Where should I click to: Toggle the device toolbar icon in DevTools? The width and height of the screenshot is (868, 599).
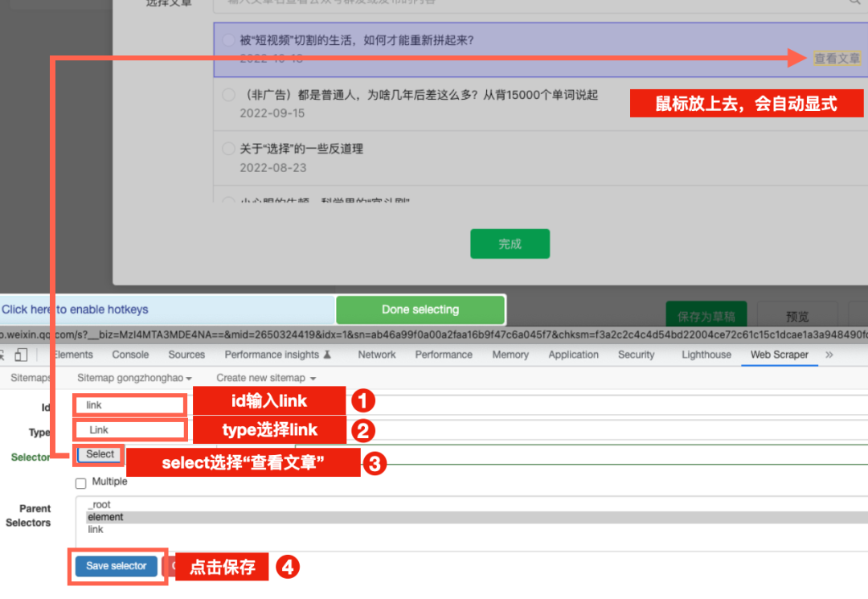21,355
